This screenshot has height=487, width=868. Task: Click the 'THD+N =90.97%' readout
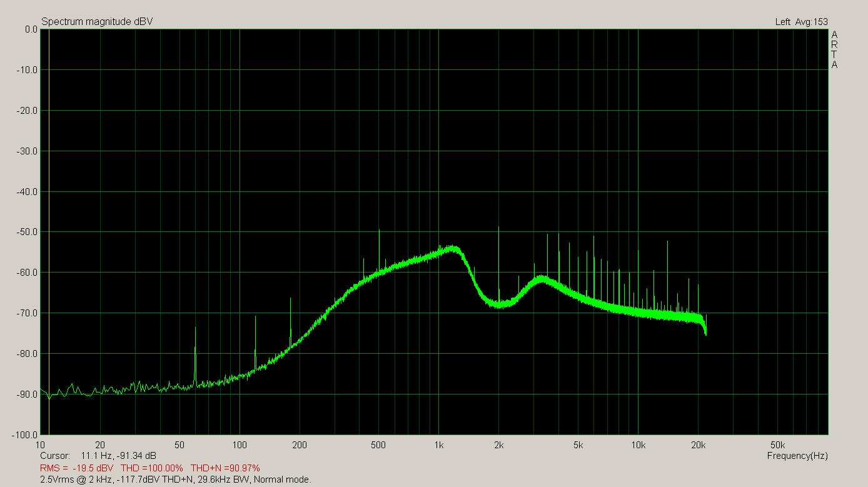point(225,468)
